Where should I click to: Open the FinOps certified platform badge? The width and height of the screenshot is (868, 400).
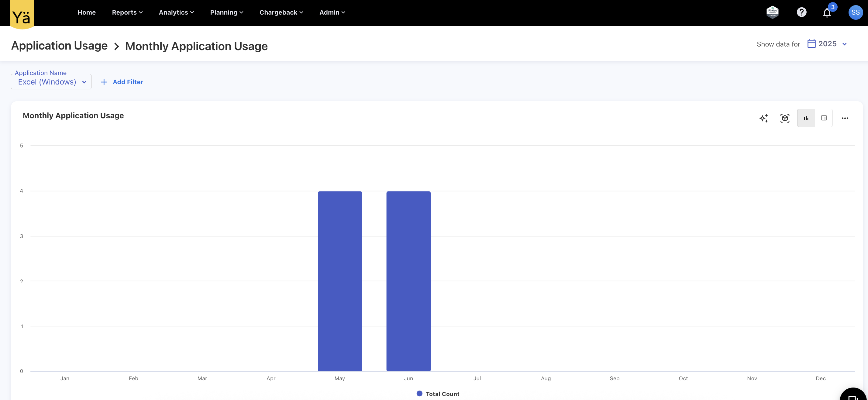point(772,12)
